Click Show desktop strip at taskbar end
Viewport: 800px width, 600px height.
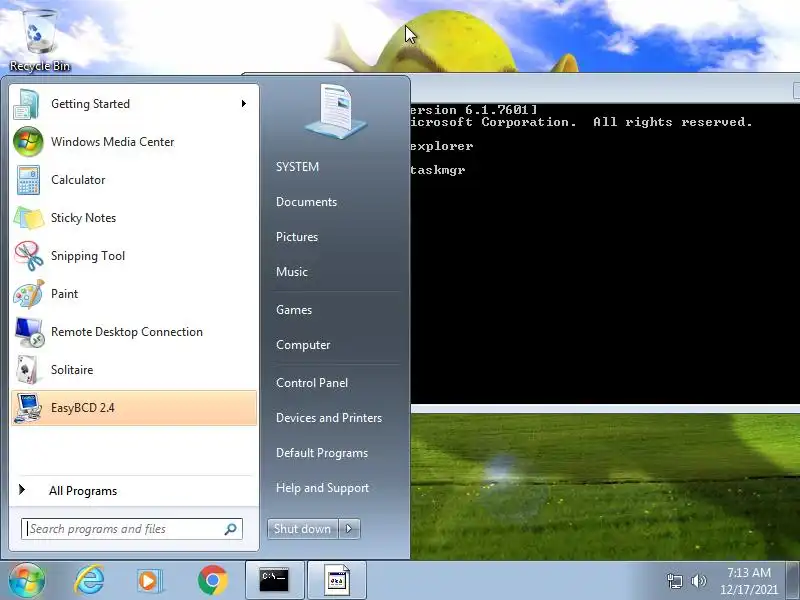(x=793, y=581)
